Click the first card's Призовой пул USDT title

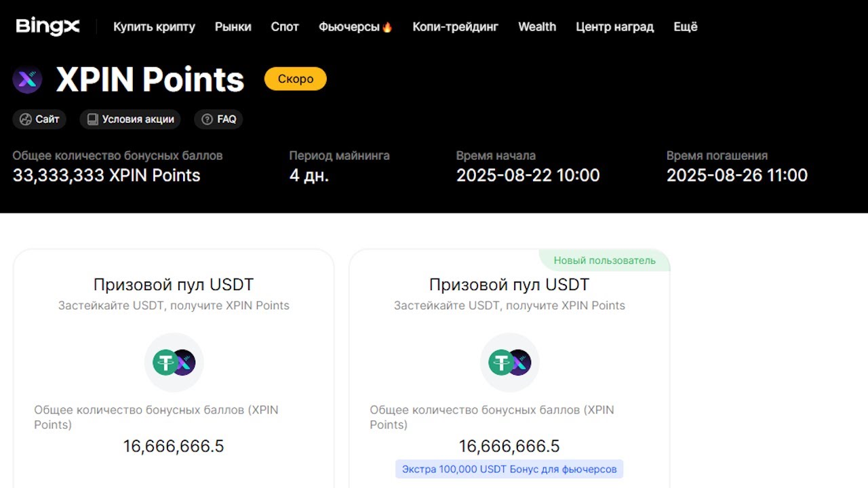tap(174, 285)
